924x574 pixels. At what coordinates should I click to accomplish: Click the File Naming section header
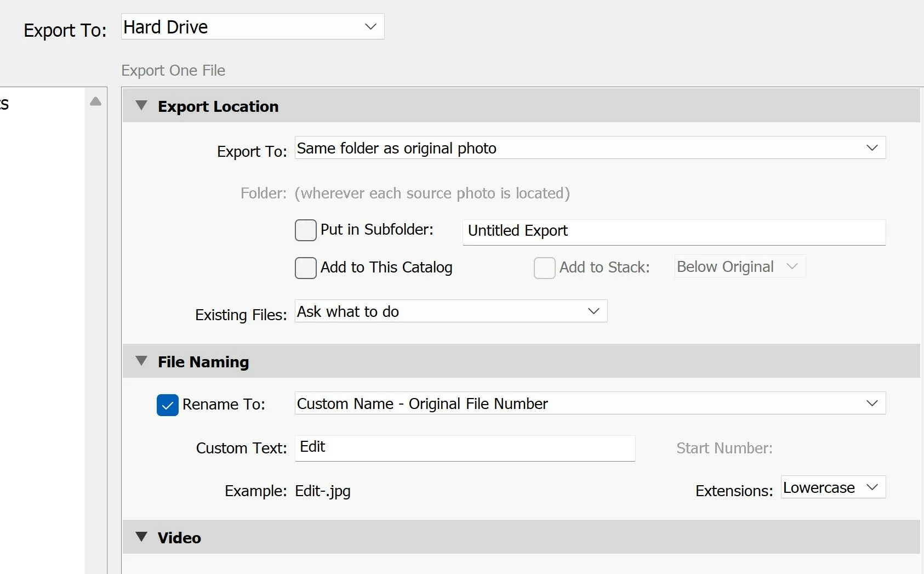point(203,362)
